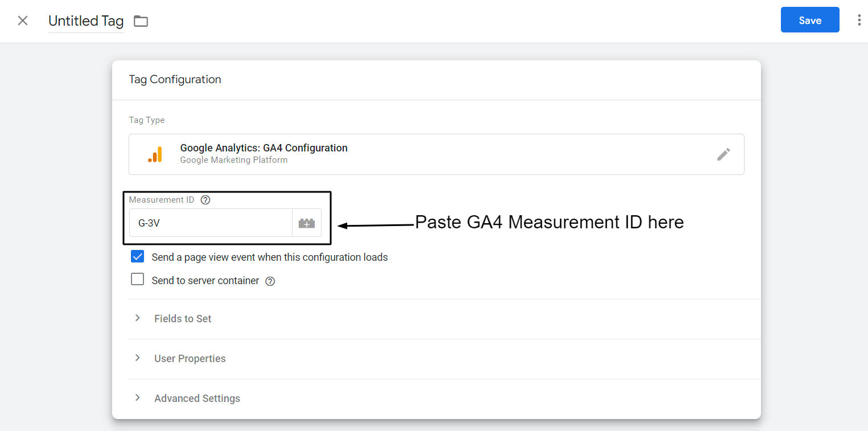Image resolution: width=868 pixels, height=431 pixels.
Task: Select the Tag Configuration header
Action: pos(175,79)
